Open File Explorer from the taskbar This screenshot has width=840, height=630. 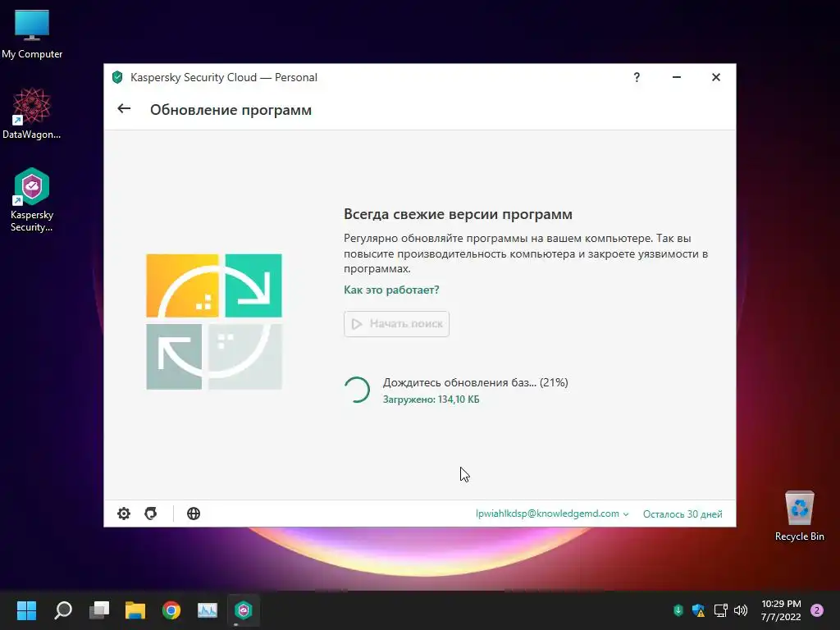[135, 610]
